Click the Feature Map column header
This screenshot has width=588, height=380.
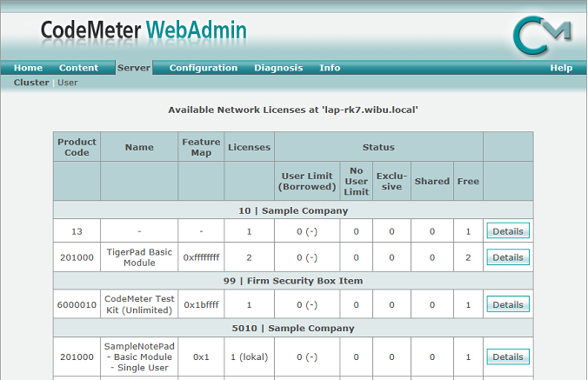(x=201, y=147)
